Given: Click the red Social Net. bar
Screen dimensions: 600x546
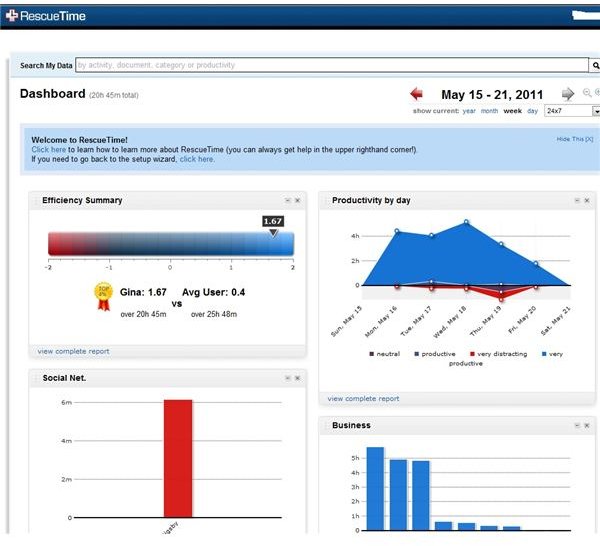Looking at the screenshot, I should pyautogui.click(x=178, y=458).
